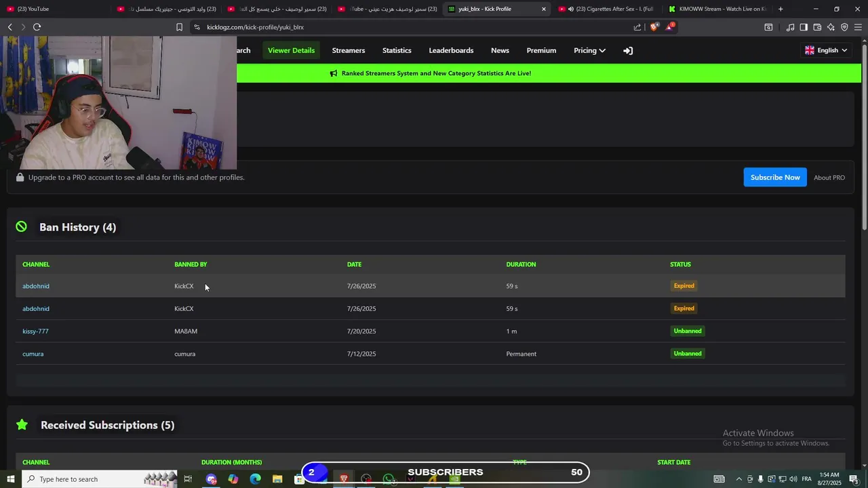Open Copilot icon in taskbar
The height and width of the screenshot is (488, 868).
(233, 479)
